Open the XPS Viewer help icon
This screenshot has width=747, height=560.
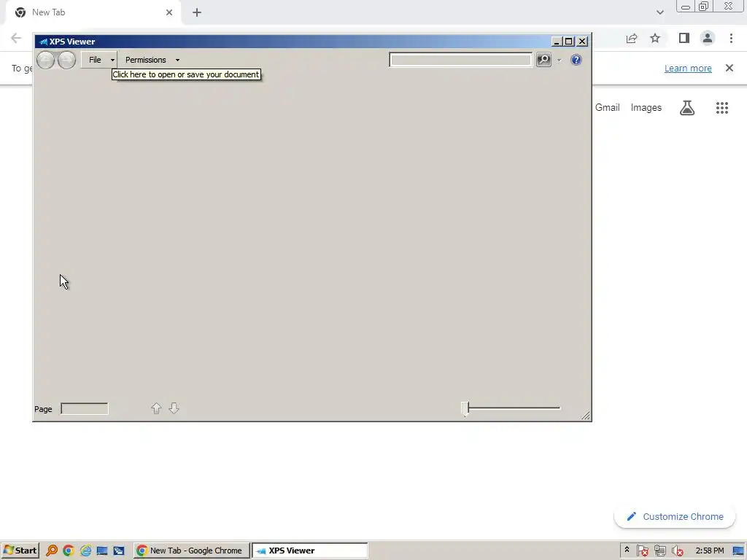pos(576,60)
